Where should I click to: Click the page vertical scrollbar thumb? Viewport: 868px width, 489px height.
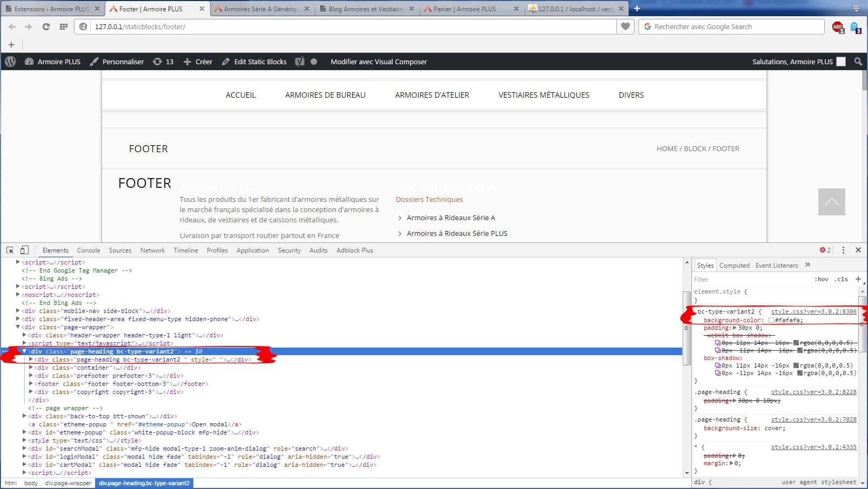[865, 80]
